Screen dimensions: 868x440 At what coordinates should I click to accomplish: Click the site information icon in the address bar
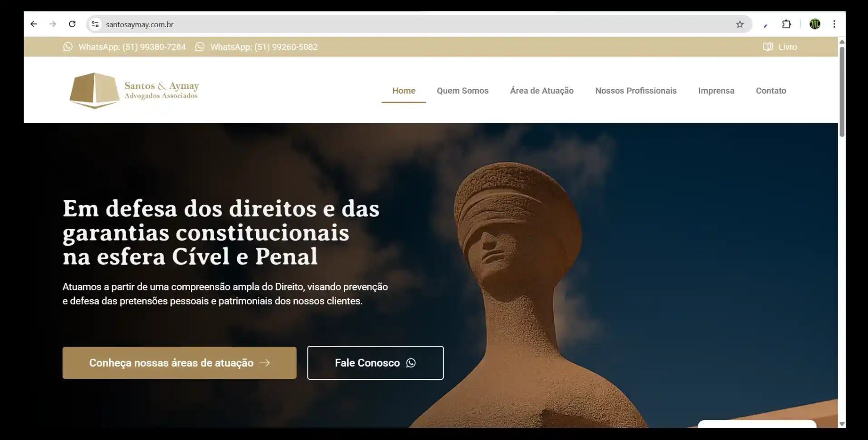(95, 24)
